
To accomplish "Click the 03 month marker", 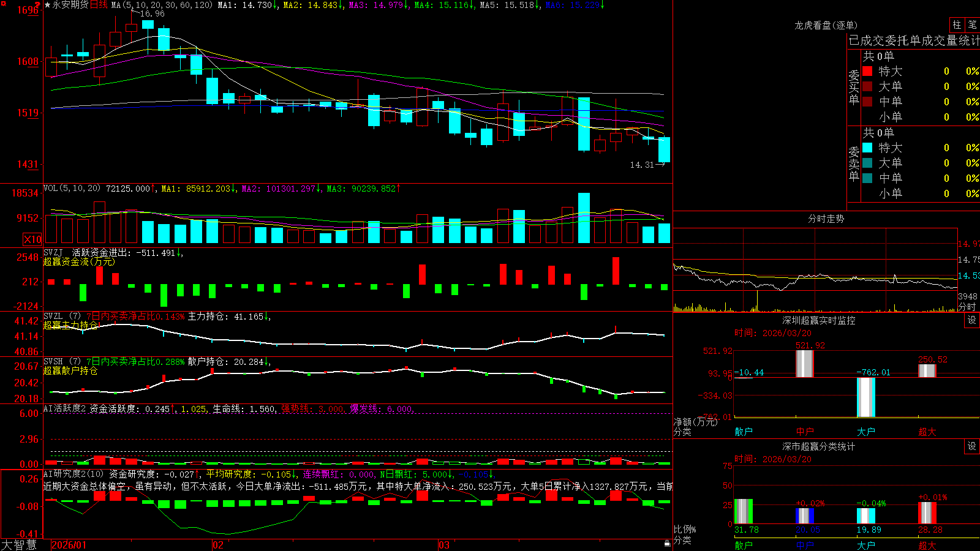I will (444, 545).
